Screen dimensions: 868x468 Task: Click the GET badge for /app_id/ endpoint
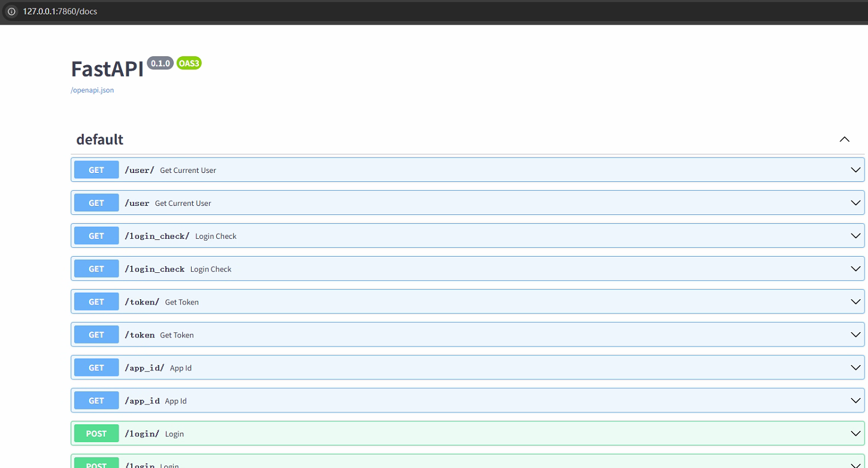click(x=96, y=367)
